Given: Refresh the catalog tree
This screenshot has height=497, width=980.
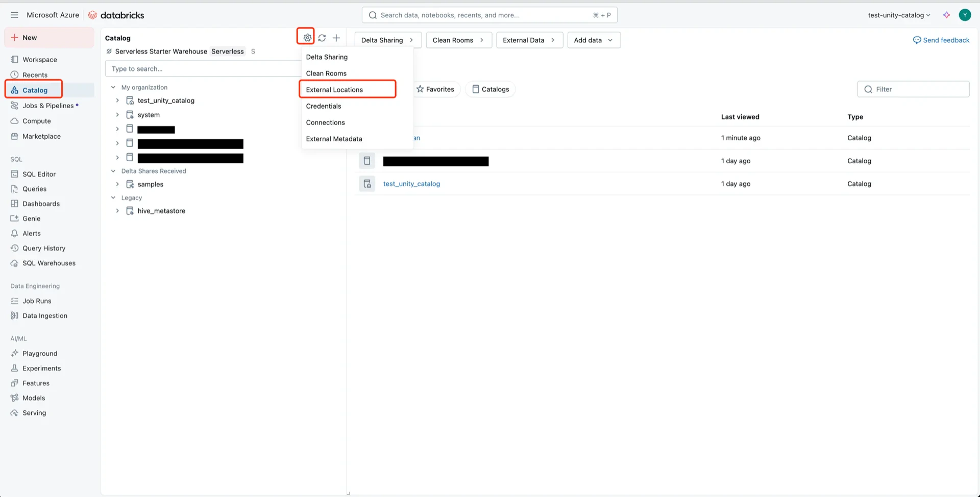Looking at the screenshot, I should pos(322,37).
